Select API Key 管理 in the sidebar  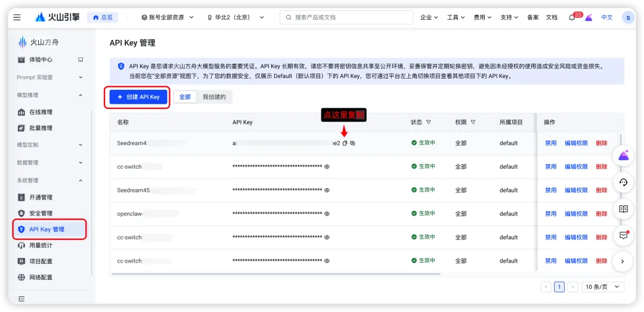click(49, 229)
